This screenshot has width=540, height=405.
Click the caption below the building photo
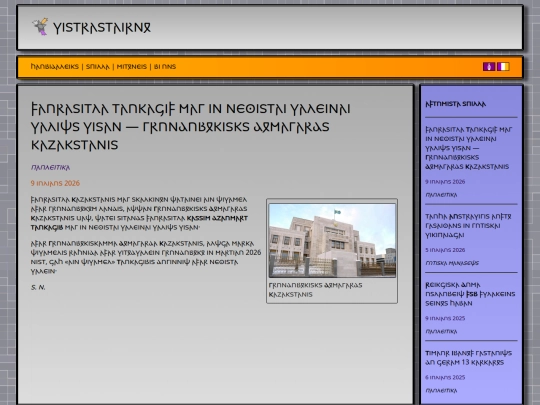click(x=315, y=290)
